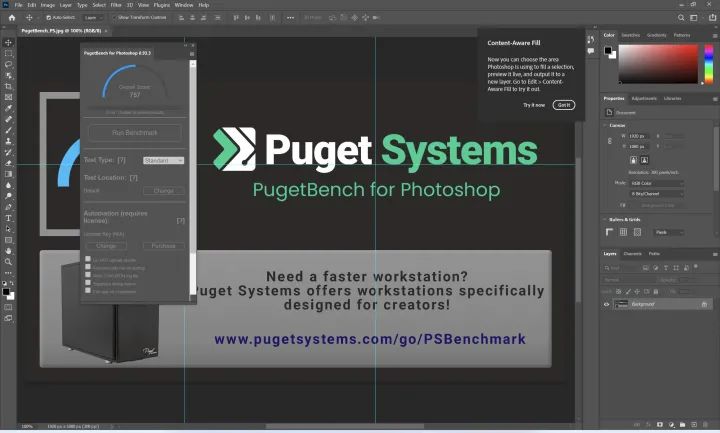Click the Home icon in options bar
Screen dimensions: 720x433
[11, 17]
